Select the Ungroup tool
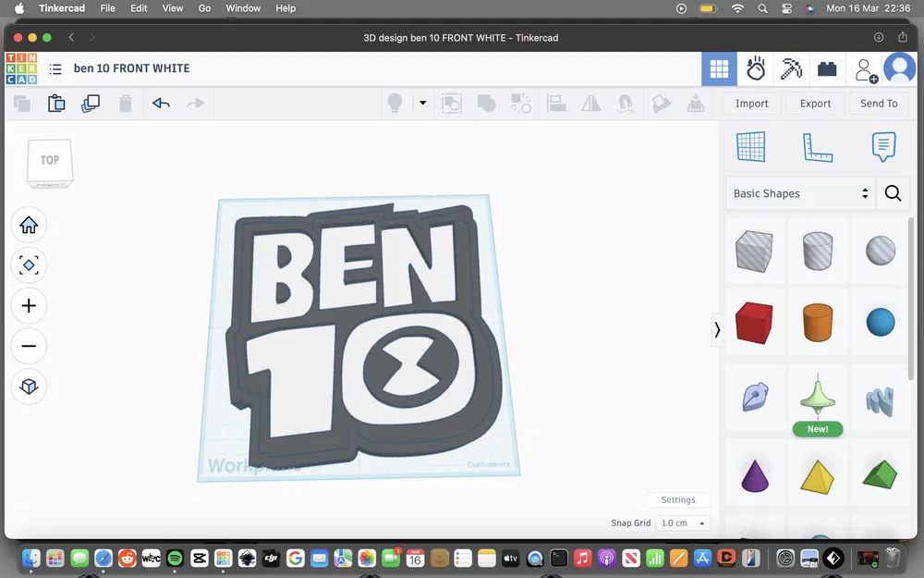The image size is (924, 578). click(521, 104)
